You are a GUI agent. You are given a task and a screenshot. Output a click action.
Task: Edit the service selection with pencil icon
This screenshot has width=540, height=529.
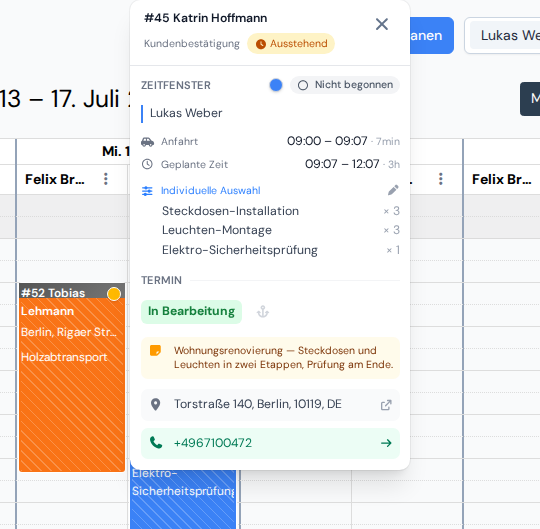[393, 190]
